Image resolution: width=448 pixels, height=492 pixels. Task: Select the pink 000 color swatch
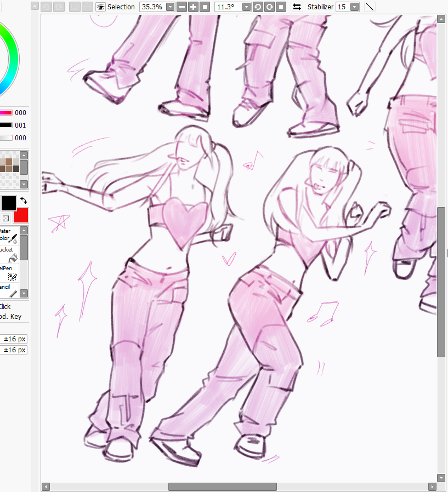point(7,112)
